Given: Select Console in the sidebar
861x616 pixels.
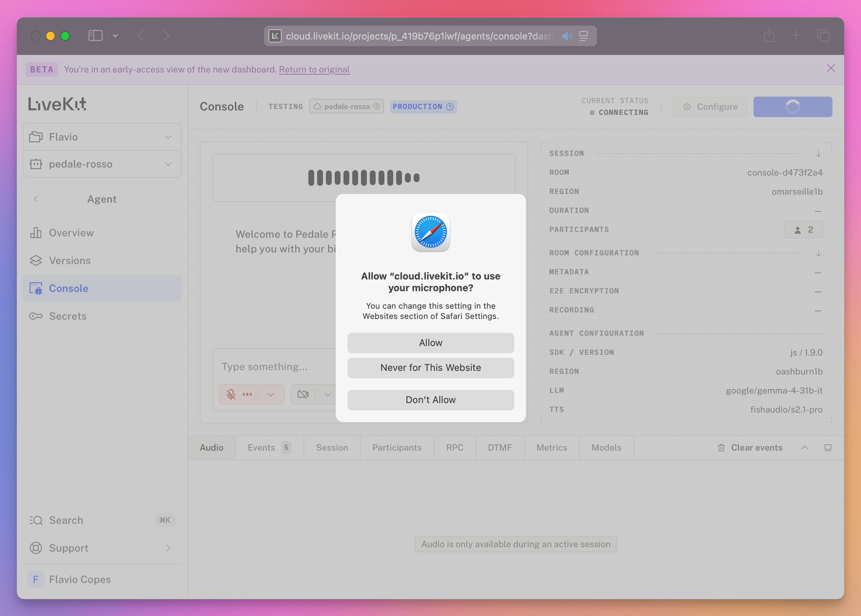Looking at the screenshot, I should tap(102, 288).
